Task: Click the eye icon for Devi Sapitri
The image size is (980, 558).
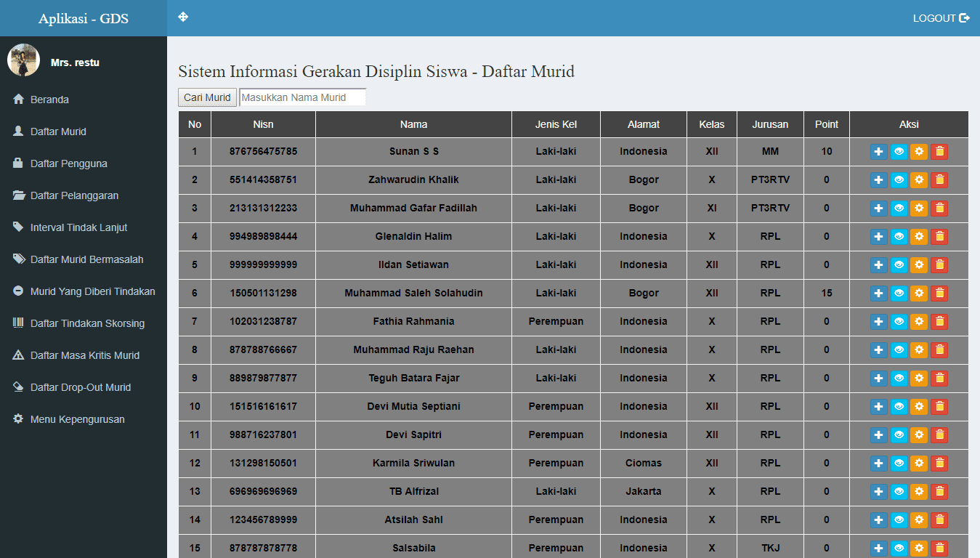Action: coord(899,434)
